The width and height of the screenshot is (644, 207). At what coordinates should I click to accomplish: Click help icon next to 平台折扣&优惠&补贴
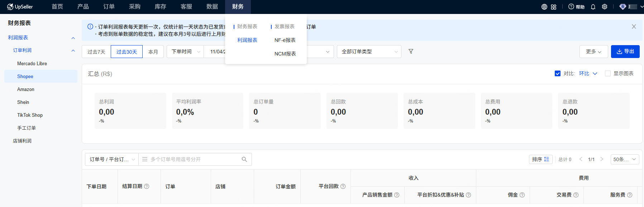(x=468, y=195)
